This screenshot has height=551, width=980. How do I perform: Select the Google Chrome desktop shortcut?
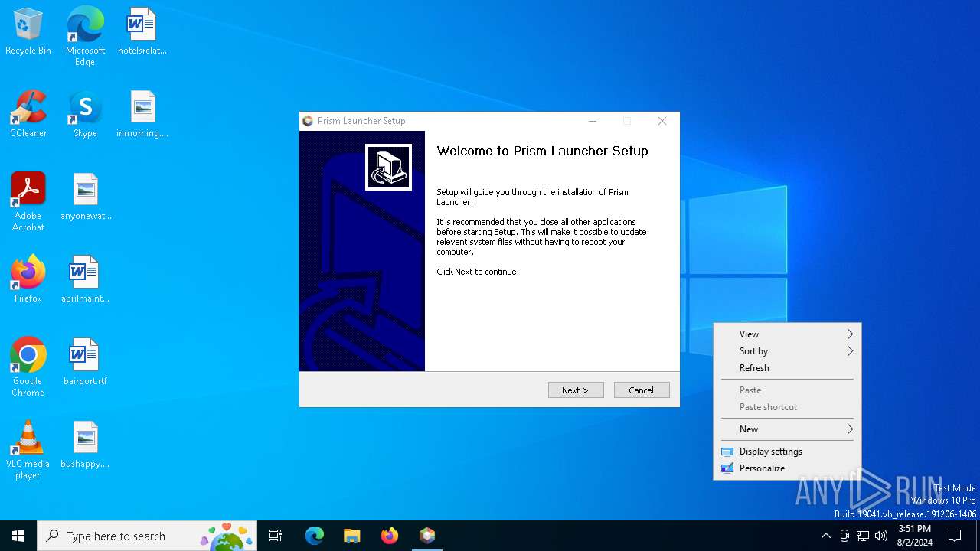(x=28, y=367)
